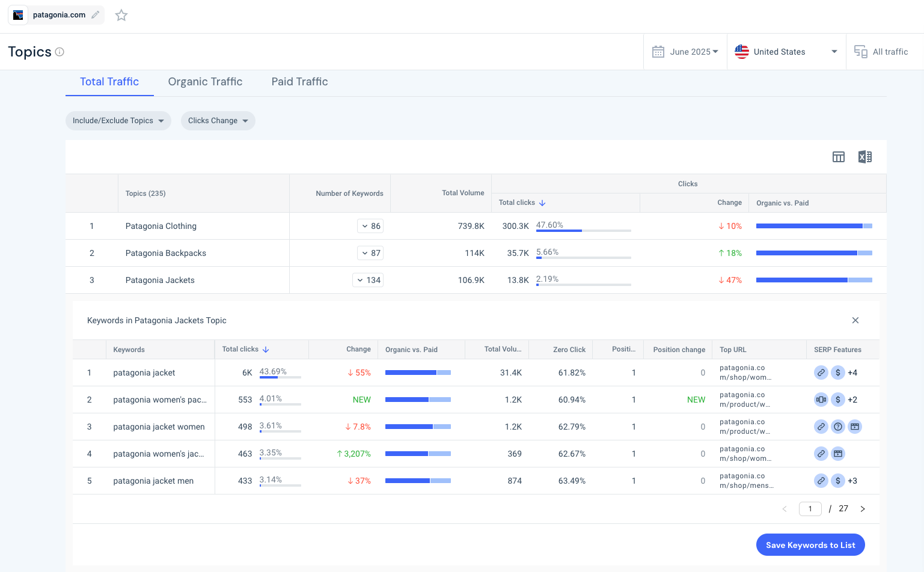
Task: Click the rightmost SERP icon for patagonia jacket women
Action: [x=855, y=427]
